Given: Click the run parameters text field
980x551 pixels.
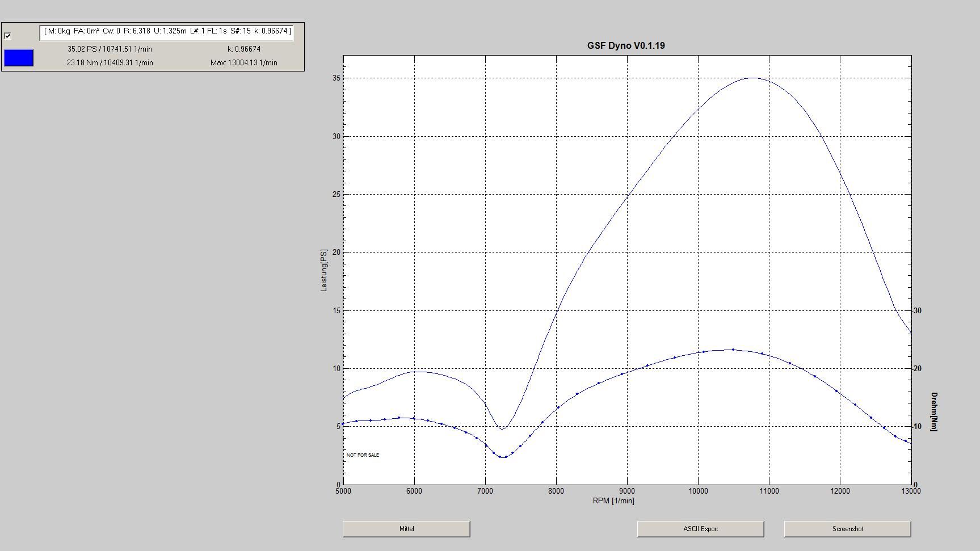Looking at the screenshot, I should click(x=167, y=32).
